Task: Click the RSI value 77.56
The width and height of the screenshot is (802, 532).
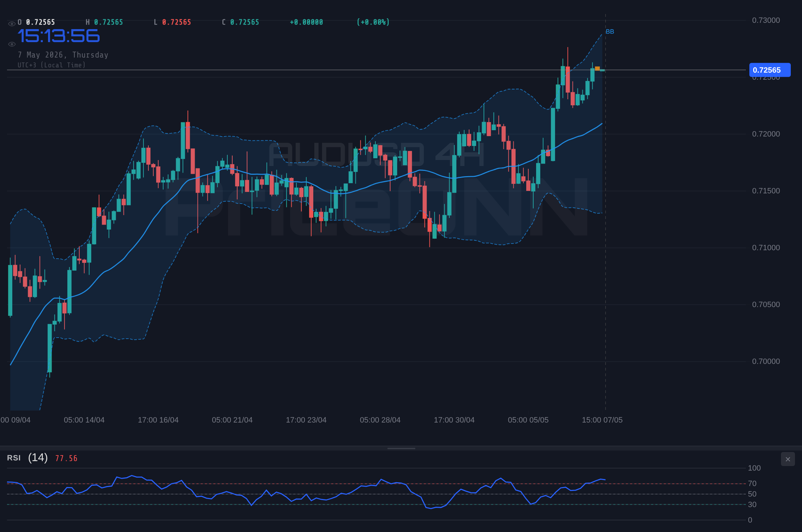Action: [66, 458]
